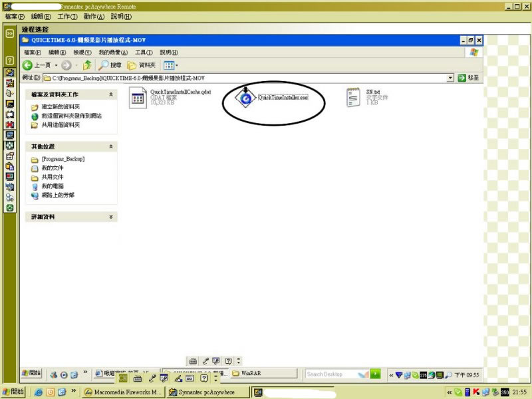The image size is (532, 399).
Task: Click the pcAnywhere sidebar question mark help icon
Action: (10, 61)
